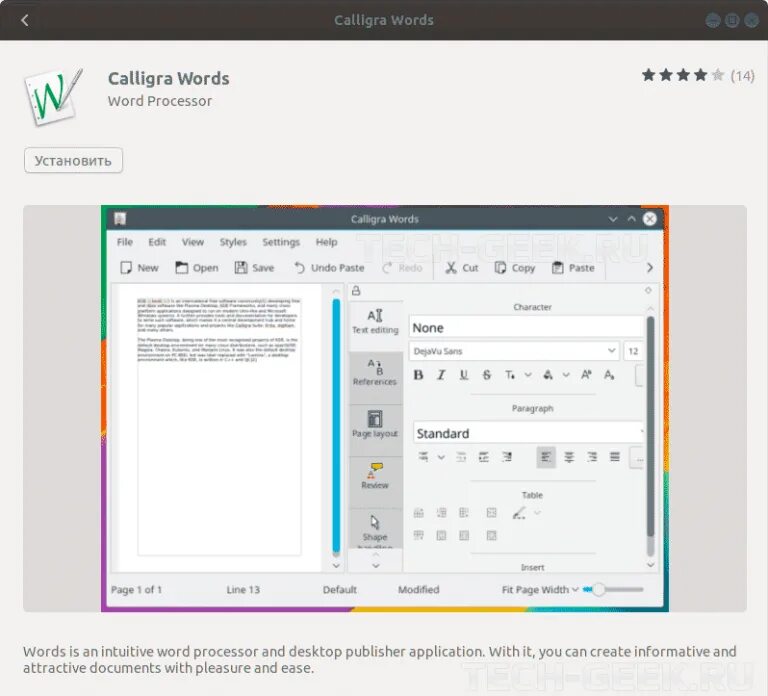Image resolution: width=768 pixels, height=696 pixels.
Task: Toggle Align left paragraph button
Action: (x=546, y=457)
